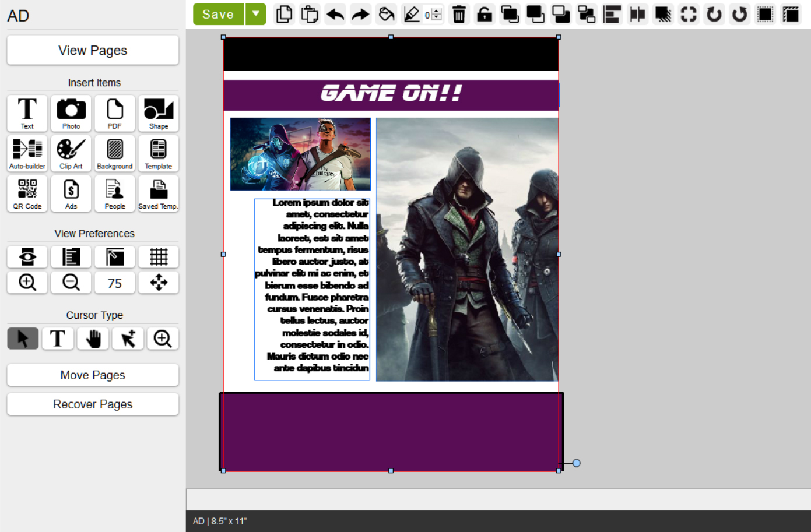811x532 pixels.
Task: Open the Saved Temp. list
Action: point(159,193)
